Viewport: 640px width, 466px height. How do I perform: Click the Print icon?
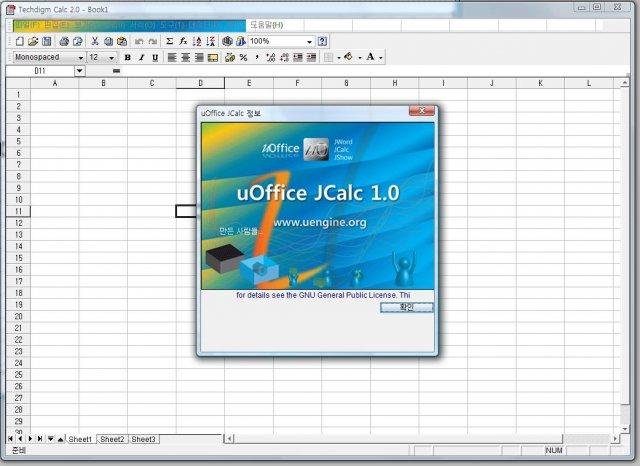64,41
